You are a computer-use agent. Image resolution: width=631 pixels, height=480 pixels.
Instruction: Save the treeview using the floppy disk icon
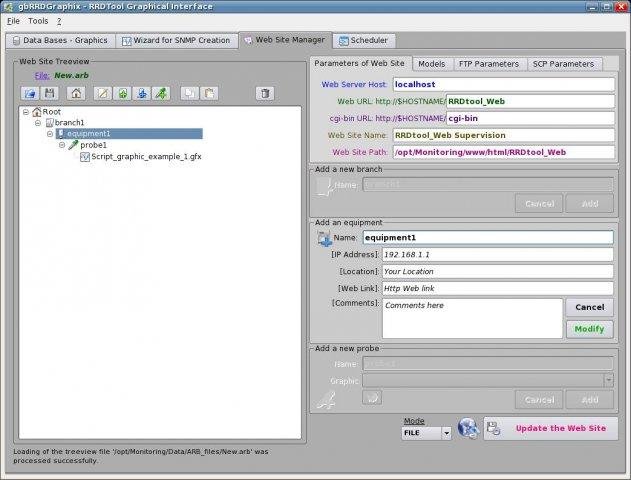coord(49,93)
